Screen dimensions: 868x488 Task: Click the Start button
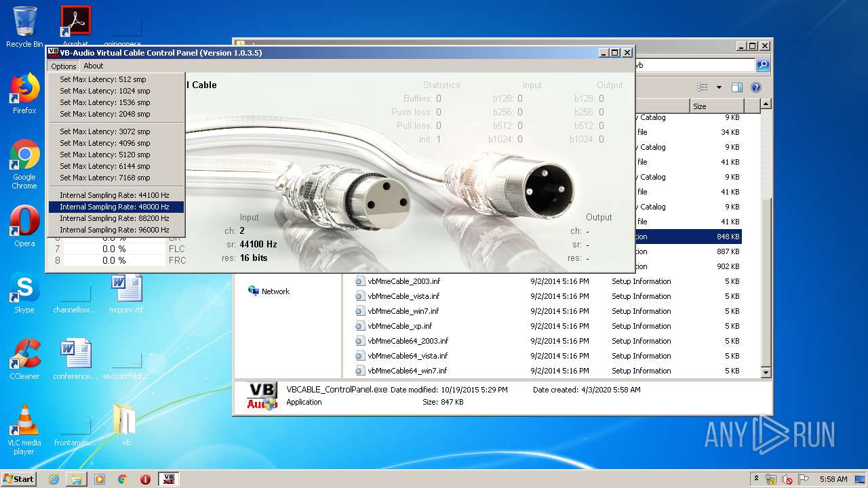tap(19, 479)
